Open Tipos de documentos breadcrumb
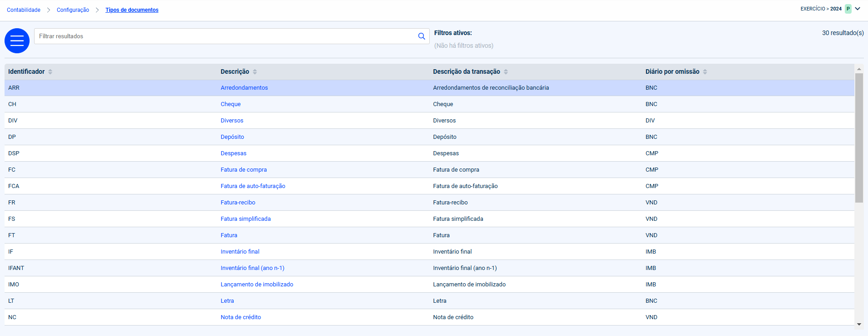The height and width of the screenshot is (336, 868). [132, 10]
